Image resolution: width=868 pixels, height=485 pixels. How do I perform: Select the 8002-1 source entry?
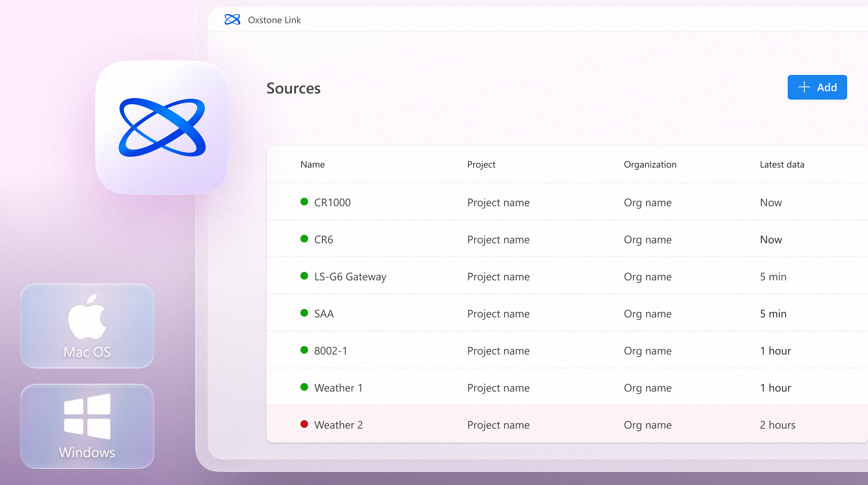pos(331,351)
